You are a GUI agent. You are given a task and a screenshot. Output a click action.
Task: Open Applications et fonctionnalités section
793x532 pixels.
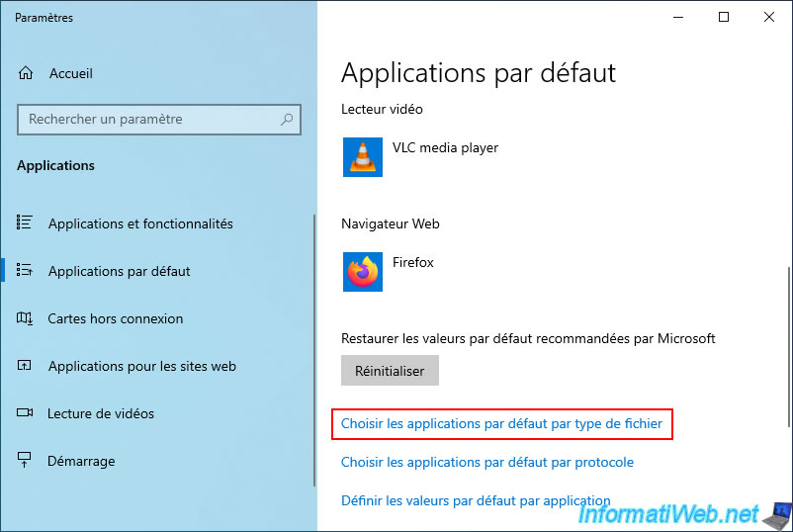(140, 223)
